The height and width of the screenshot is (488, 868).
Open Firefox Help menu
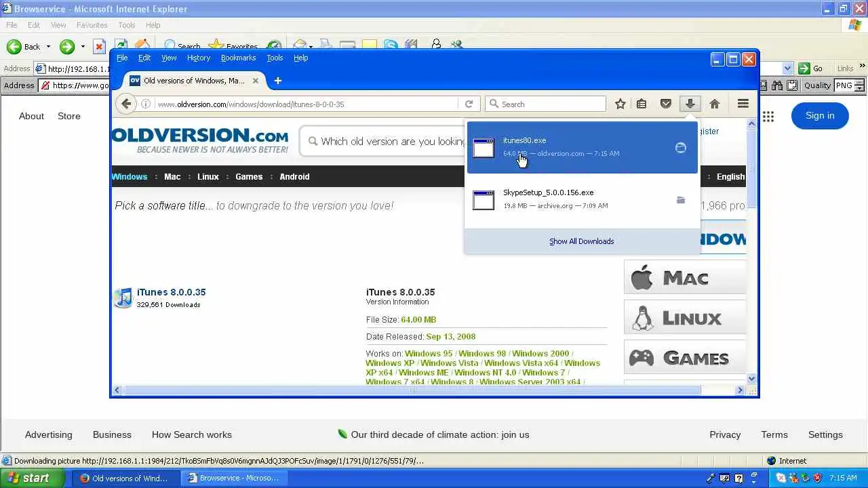point(301,58)
